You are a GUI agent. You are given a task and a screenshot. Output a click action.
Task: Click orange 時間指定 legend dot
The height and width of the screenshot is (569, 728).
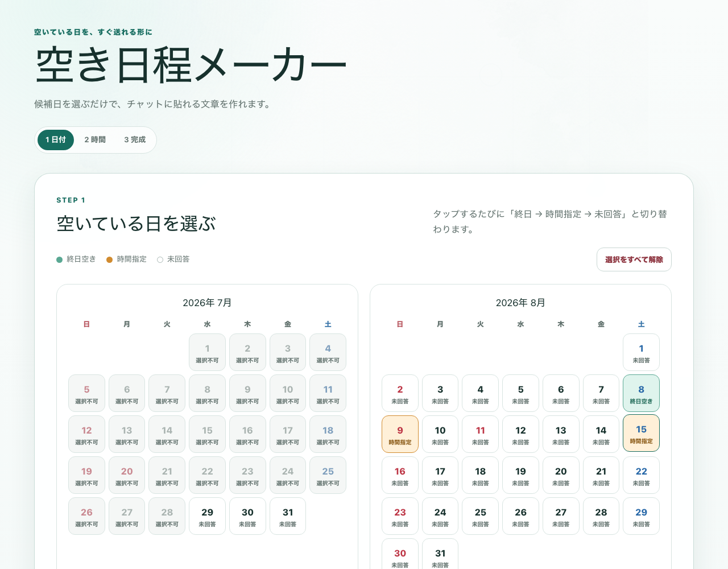point(109,260)
